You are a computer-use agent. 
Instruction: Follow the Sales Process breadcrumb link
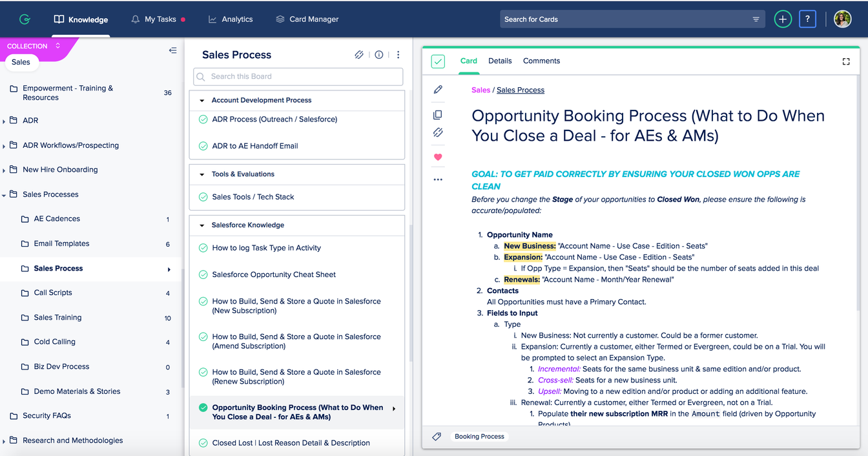(x=521, y=90)
